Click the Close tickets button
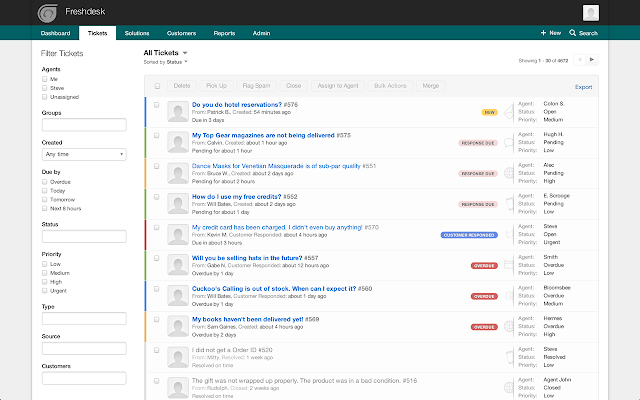The image size is (640, 400). coord(293,86)
